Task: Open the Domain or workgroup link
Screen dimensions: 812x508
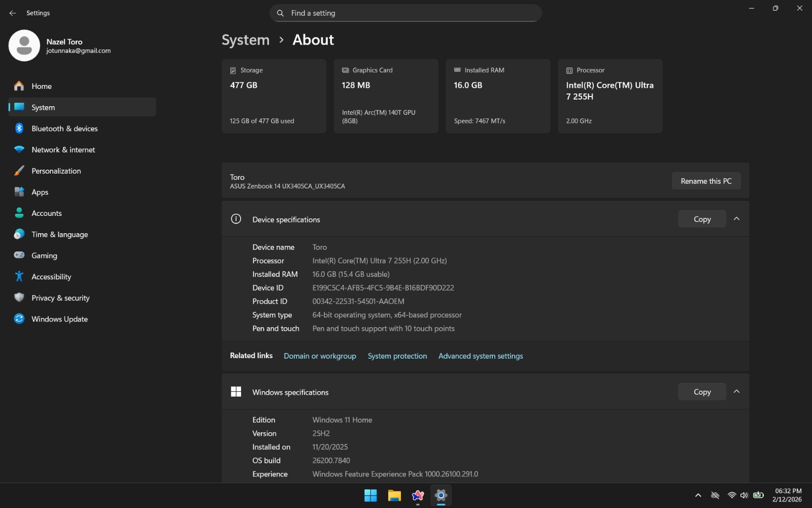Action: (x=320, y=356)
